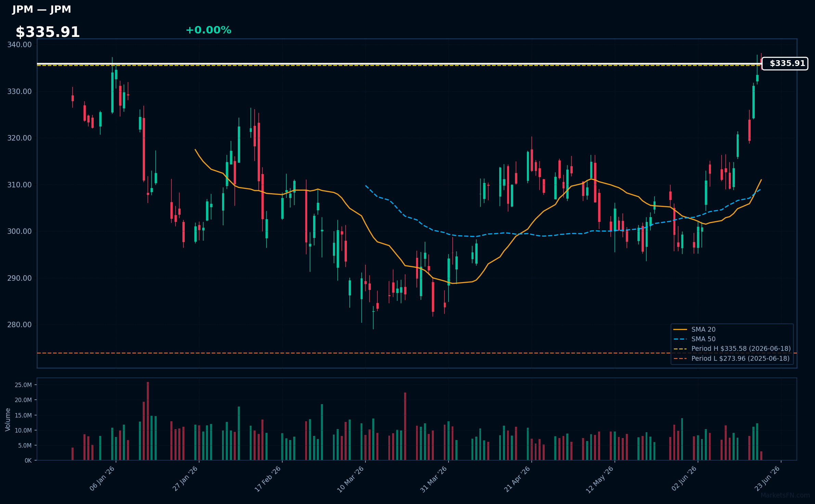Select the 02 Jun '26 date label
Image resolution: width=815 pixels, height=504 pixels.
coord(684,479)
